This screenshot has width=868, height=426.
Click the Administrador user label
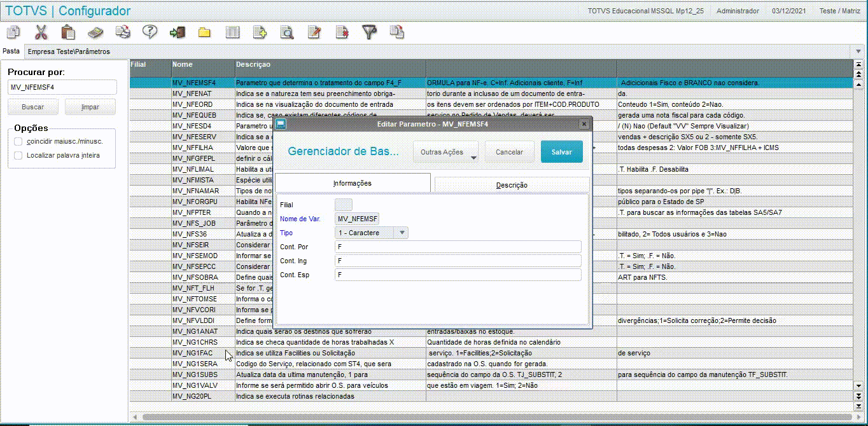coord(738,11)
